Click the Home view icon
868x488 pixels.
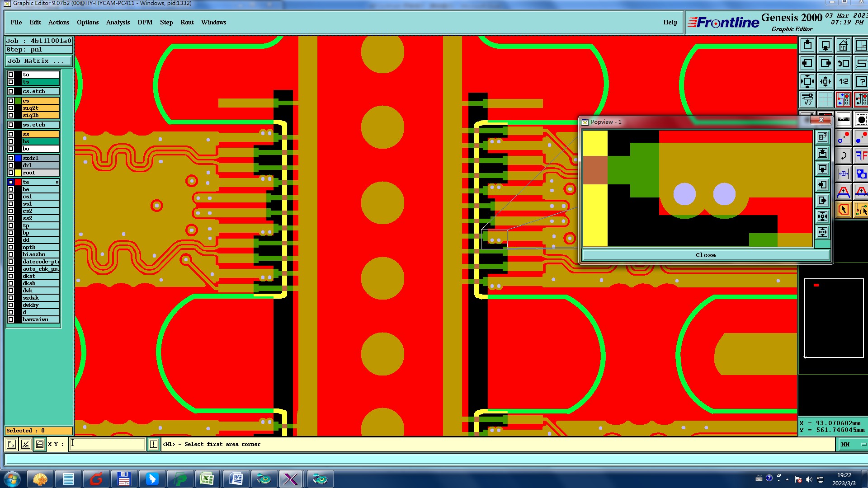(843, 45)
